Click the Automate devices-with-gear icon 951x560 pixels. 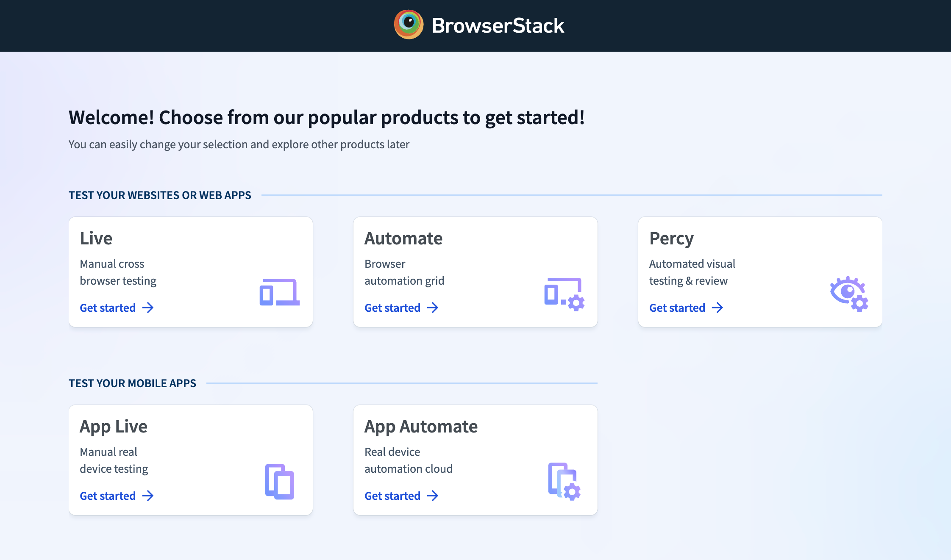pos(564,294)
